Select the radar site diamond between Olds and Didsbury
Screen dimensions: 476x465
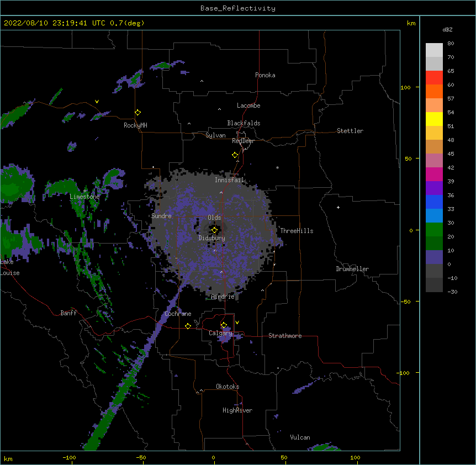(x=215, y=230)
